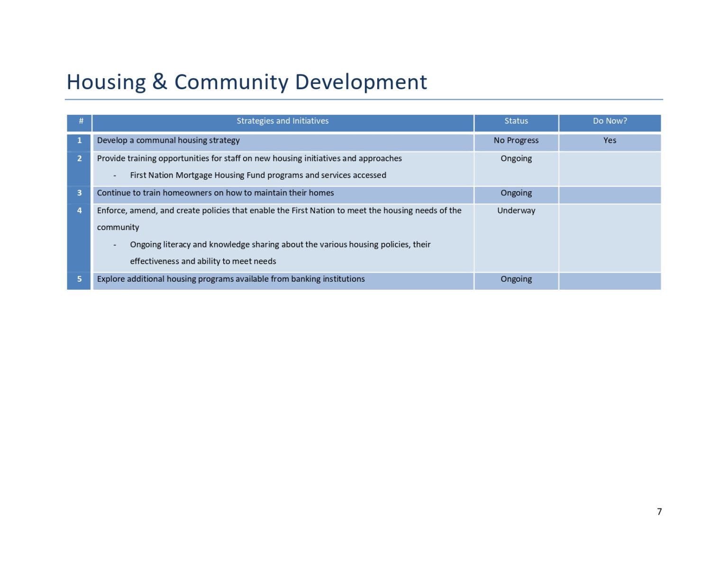Click the No Progress status cell
This screenshot has width=728, height=563.
coord(516,140)
